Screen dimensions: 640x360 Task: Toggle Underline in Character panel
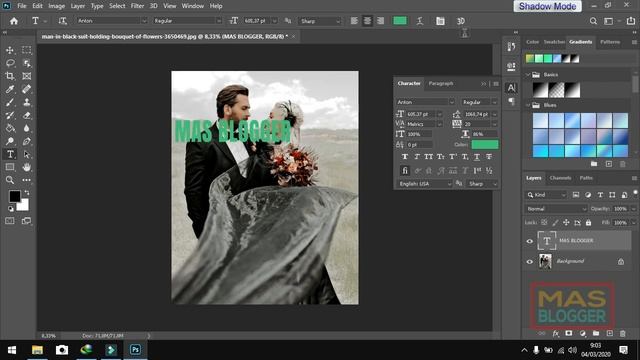(477, 157)
